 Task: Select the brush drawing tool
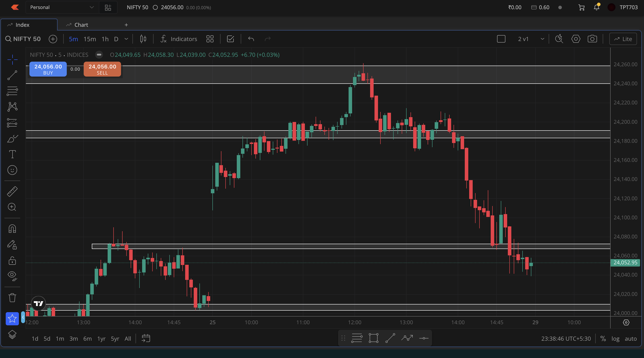pos(12,139)
